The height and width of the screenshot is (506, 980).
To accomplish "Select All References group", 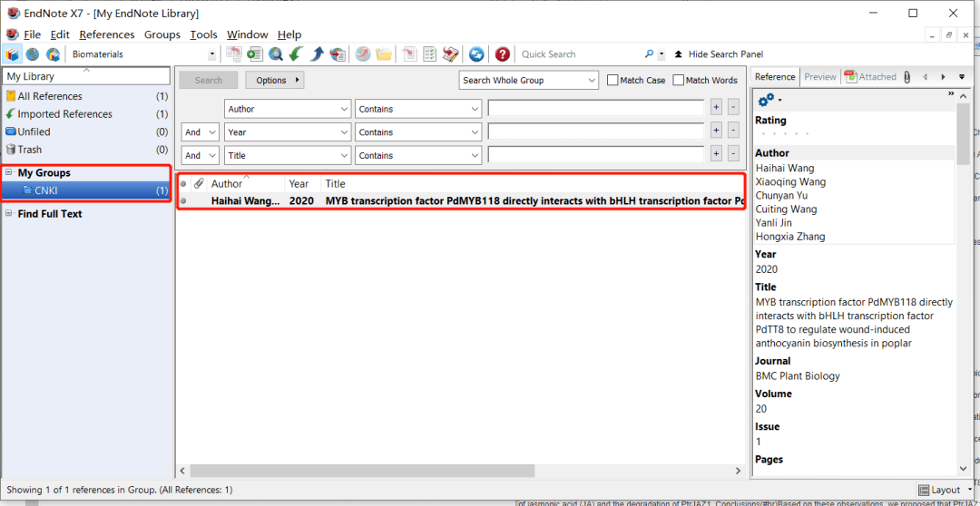I will [86, 96].
